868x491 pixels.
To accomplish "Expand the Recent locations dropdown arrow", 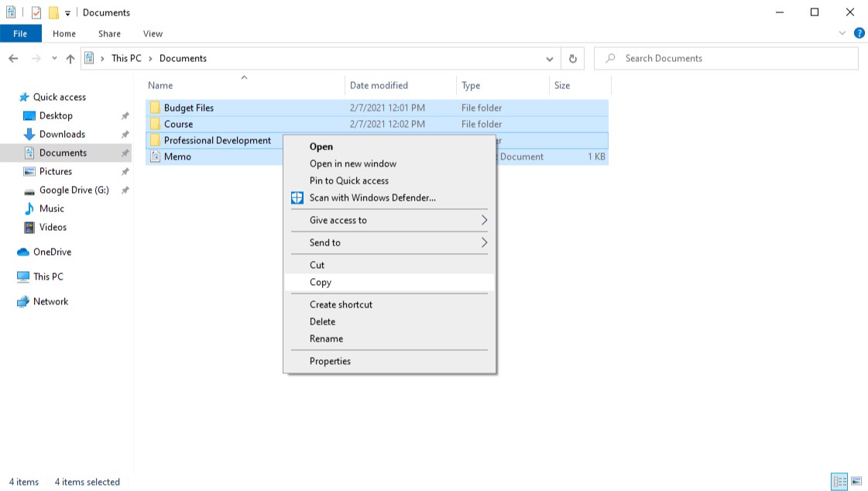I will point(54,59).
